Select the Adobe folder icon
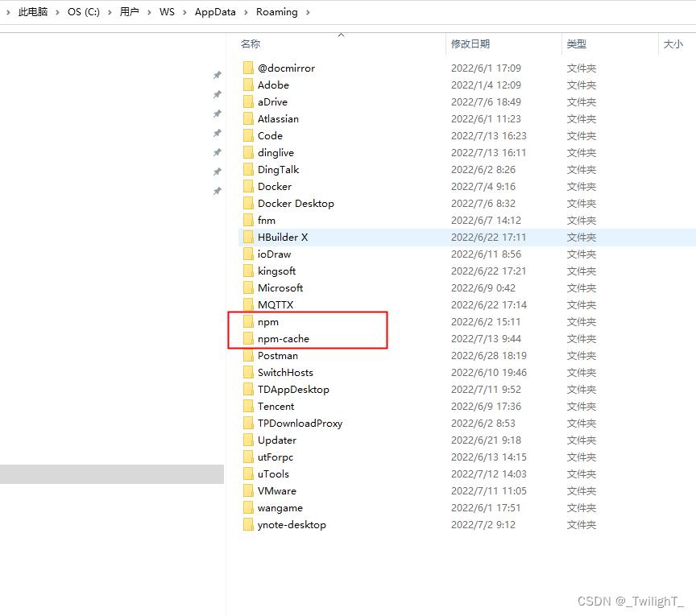The width and height of the screenshot is (696, 616). pyautogui.click(x=248, y=85)
